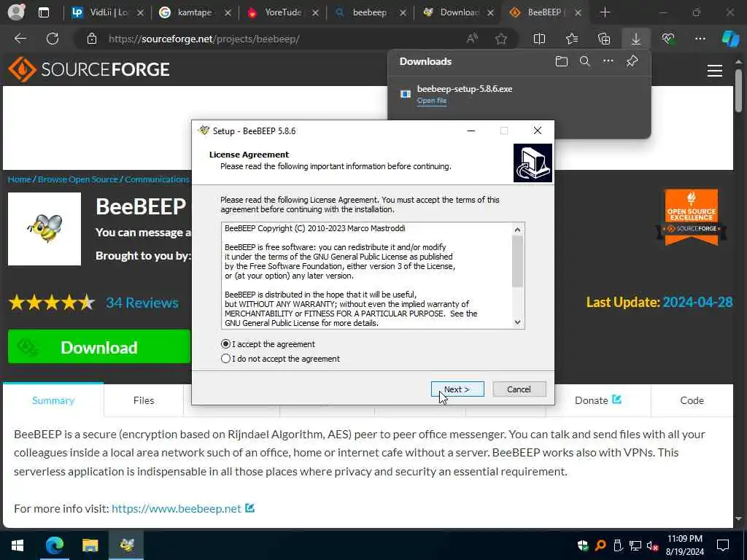Click Communications breadcrumb link
Image resolution: width=747 pixels, height=560 pixels.
(x=158, y=179)
